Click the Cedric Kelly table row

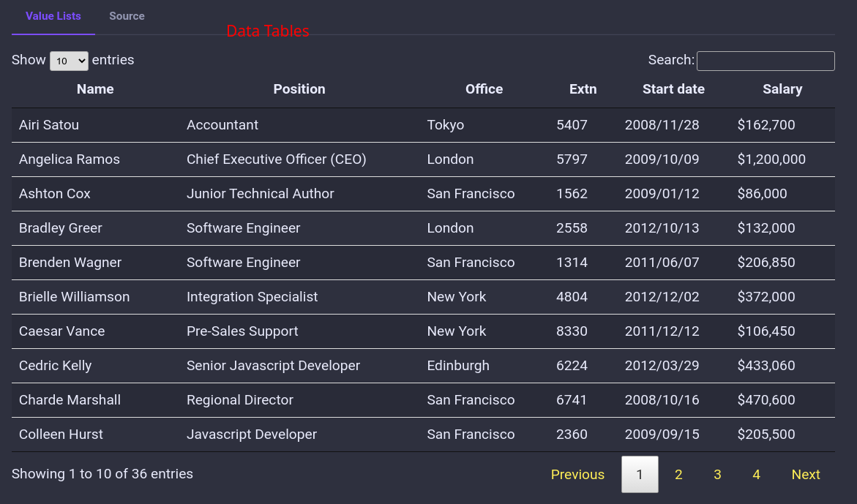point(423,366)
